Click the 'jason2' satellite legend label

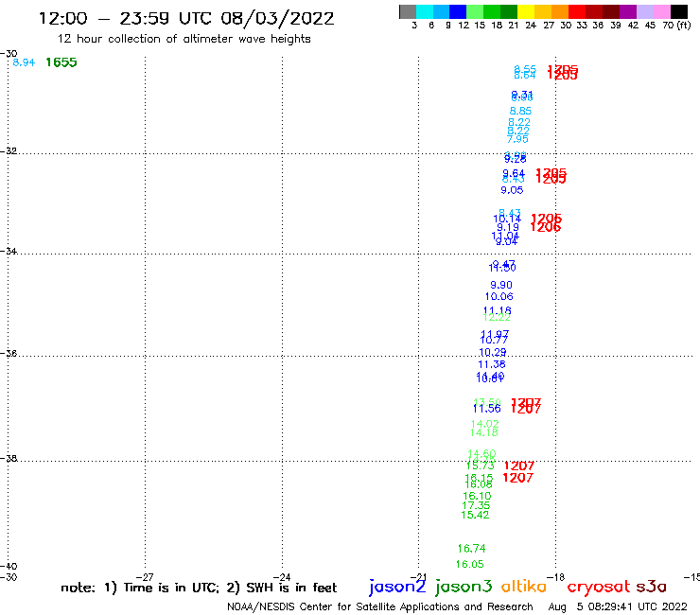click(x=397, y=587)
